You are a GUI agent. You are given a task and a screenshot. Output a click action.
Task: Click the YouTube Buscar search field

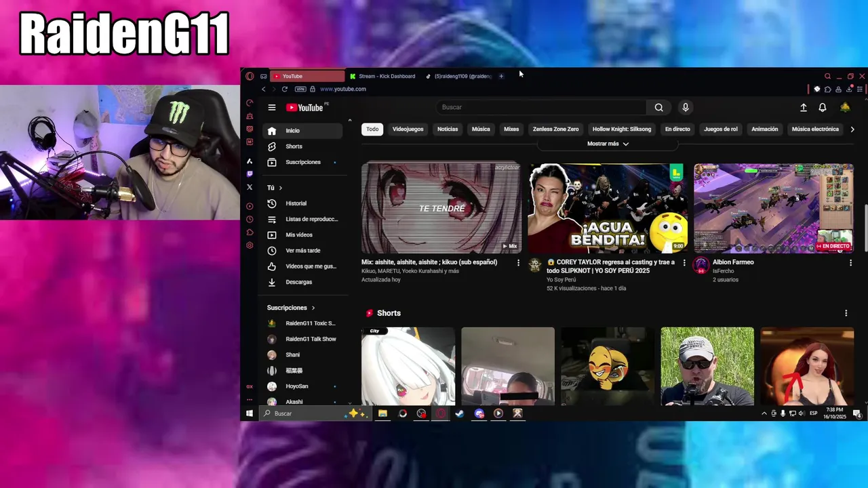(x=541, y=107)
